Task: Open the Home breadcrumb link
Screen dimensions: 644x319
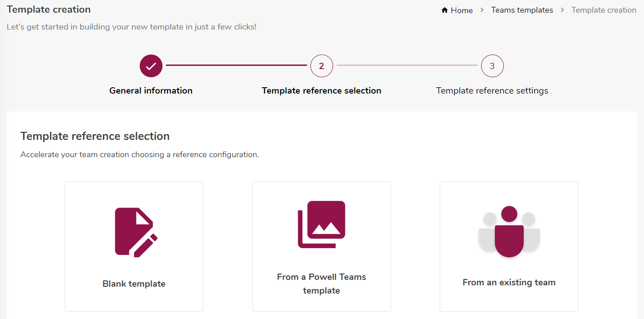Action: coord(461,10)
